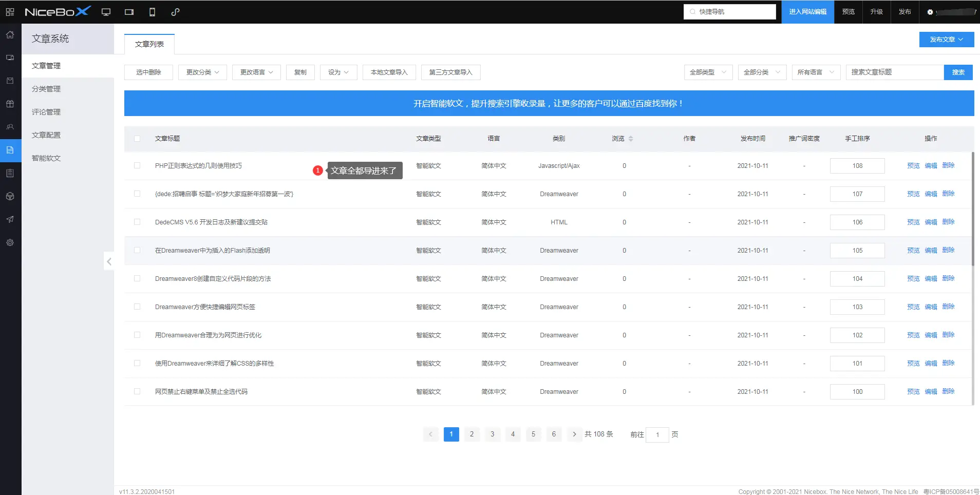Select the 文章列表 tab
The width and height of the screenshot is (980, 495).
point(149,44)
